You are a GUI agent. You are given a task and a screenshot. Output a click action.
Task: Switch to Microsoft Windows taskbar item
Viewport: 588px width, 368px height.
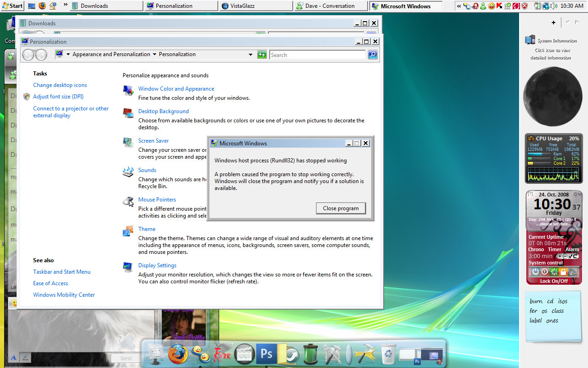pos(406,6)
